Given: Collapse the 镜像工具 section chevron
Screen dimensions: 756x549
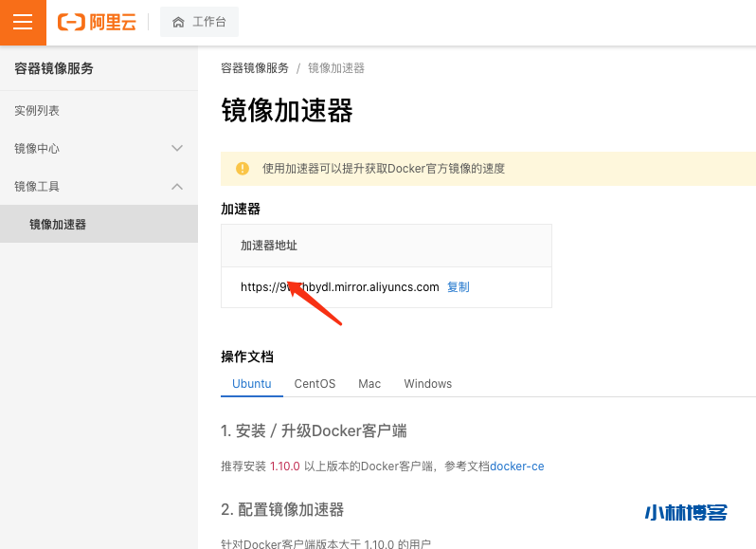Looking at the screenshot, I should (177, 187).
